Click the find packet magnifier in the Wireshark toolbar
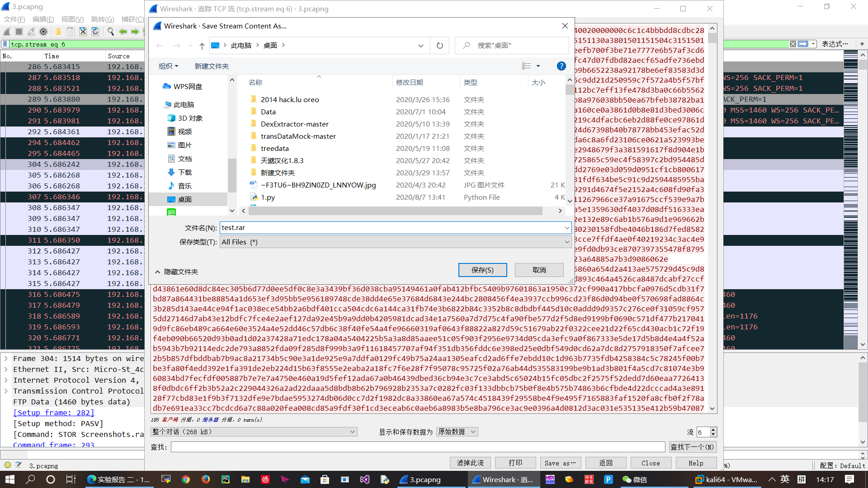 pos(110,32)
